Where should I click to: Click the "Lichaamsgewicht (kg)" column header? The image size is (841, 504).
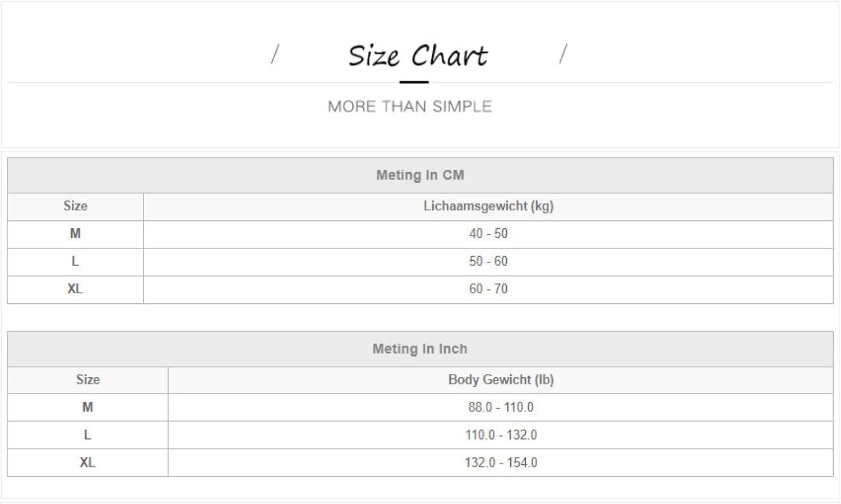[488, 206]
